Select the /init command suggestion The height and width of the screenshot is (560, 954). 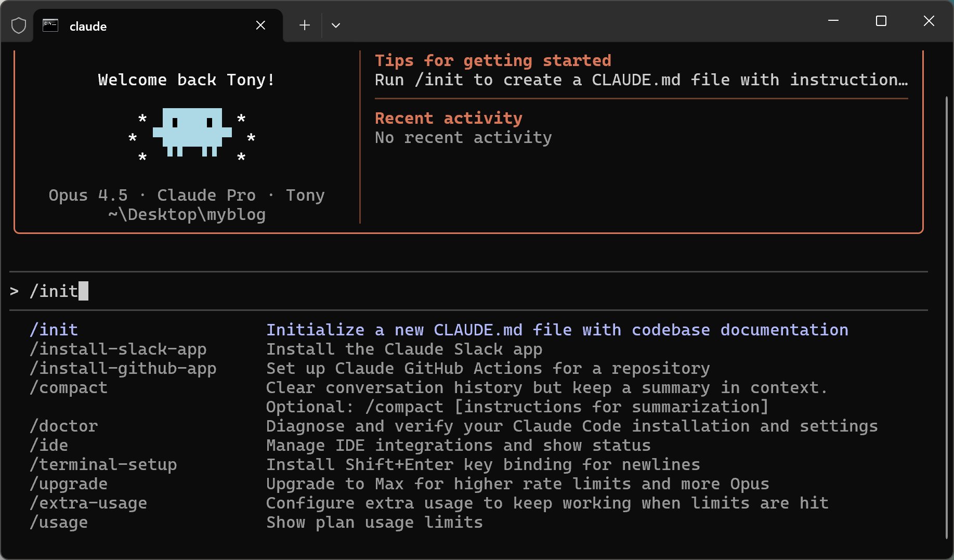[54, 330]
